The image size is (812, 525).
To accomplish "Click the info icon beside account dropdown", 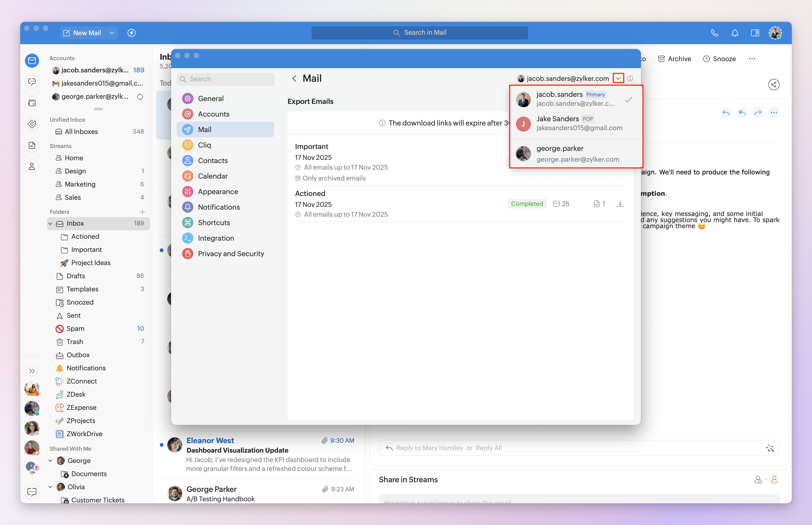I will [630, 78].
